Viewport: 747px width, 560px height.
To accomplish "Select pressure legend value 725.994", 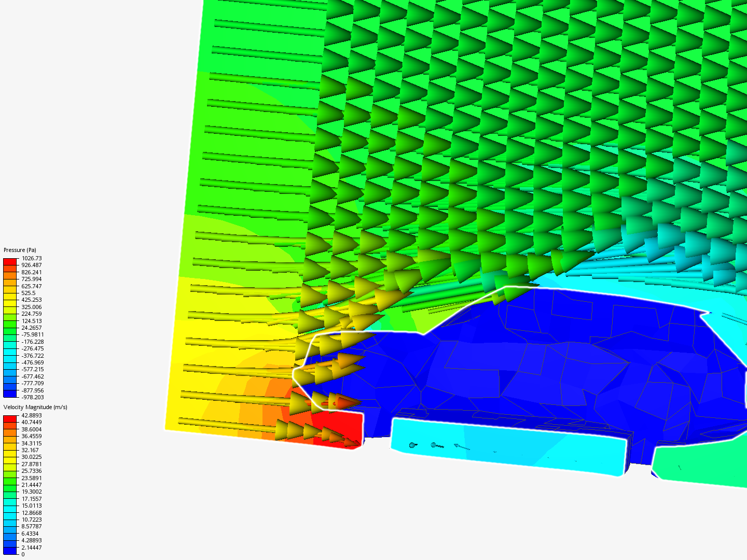I will pos(32,279).
